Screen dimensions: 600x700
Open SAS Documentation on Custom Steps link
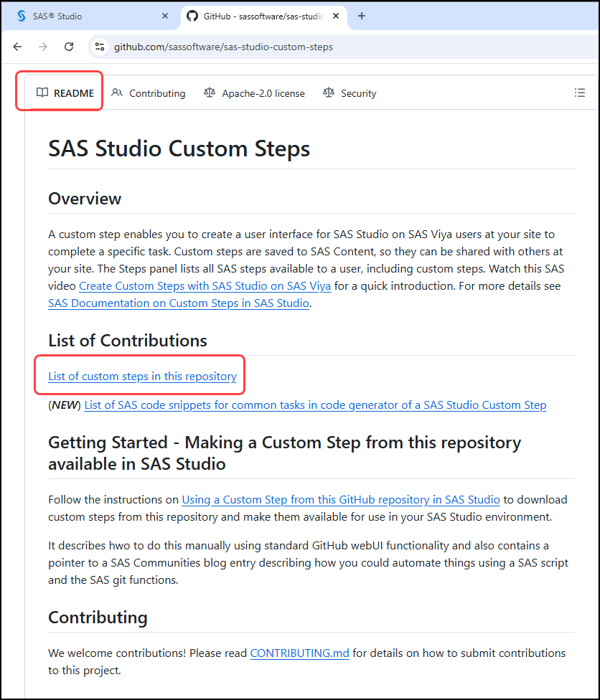coord(179,303)
